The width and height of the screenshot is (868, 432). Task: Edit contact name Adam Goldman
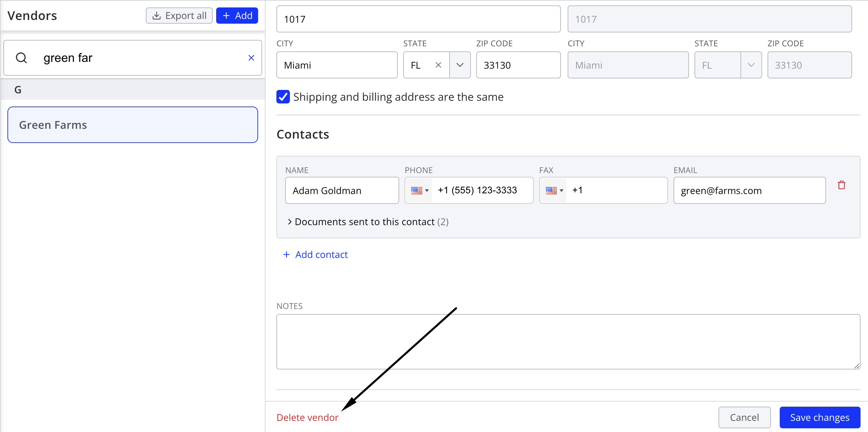pos(342,190)
